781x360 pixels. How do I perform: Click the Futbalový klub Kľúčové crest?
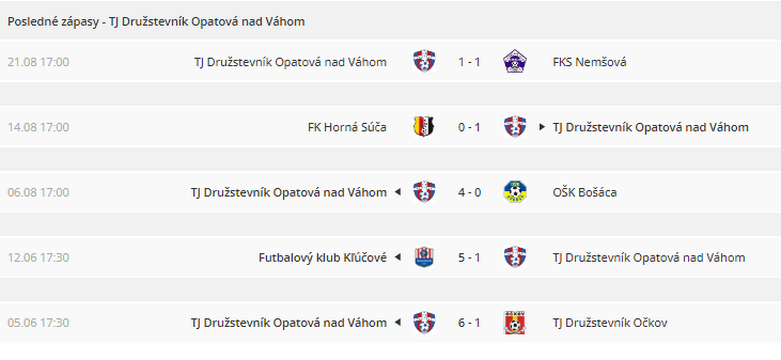click(424, 257)
